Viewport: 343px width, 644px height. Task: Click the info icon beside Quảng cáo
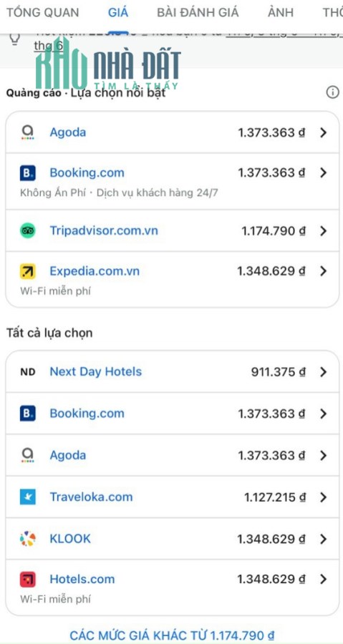pyautogui.click(x=333, y=92)
